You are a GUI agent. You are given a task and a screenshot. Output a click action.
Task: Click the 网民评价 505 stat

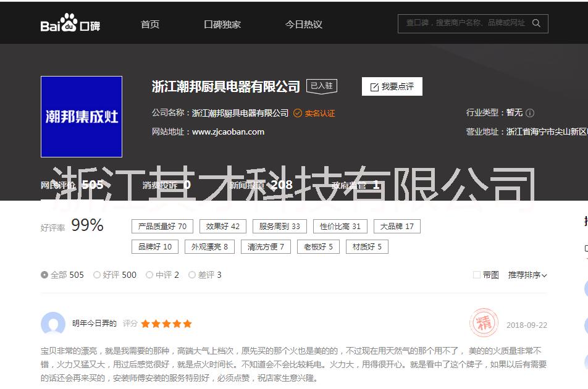click(72, 185)
